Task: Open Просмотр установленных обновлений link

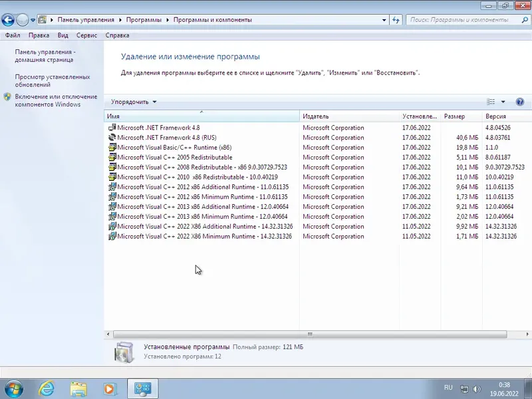Action: pyautogui.click(x=53, y=80)
